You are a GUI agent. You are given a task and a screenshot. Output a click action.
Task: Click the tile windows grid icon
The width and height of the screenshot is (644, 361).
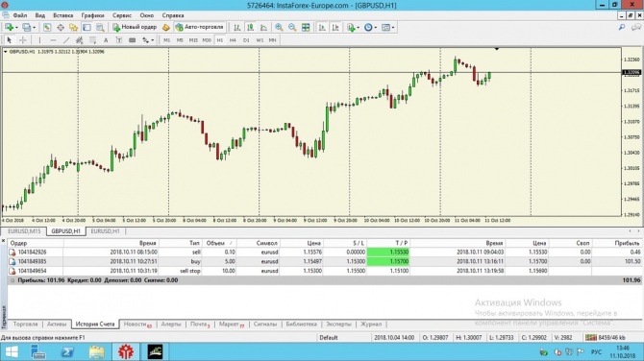(x=306, y=28)
